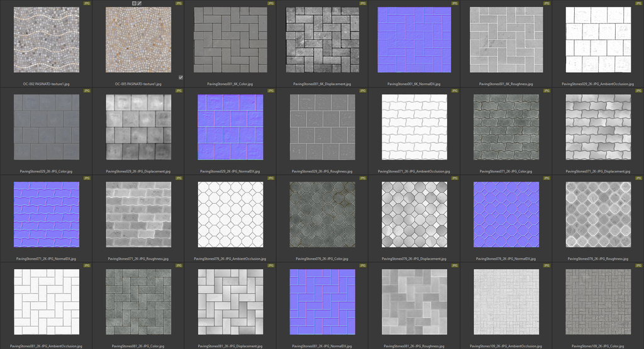Click JPG badge on PavingStones029_2K-JPG_Color tile

(x=87, y=91)
